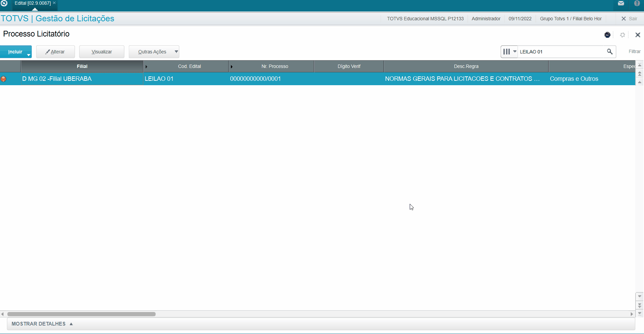This screenshot has width=644, height=334.
Task: Click the search field containing LEILAO 01
Action: click(x=562, y=52)
